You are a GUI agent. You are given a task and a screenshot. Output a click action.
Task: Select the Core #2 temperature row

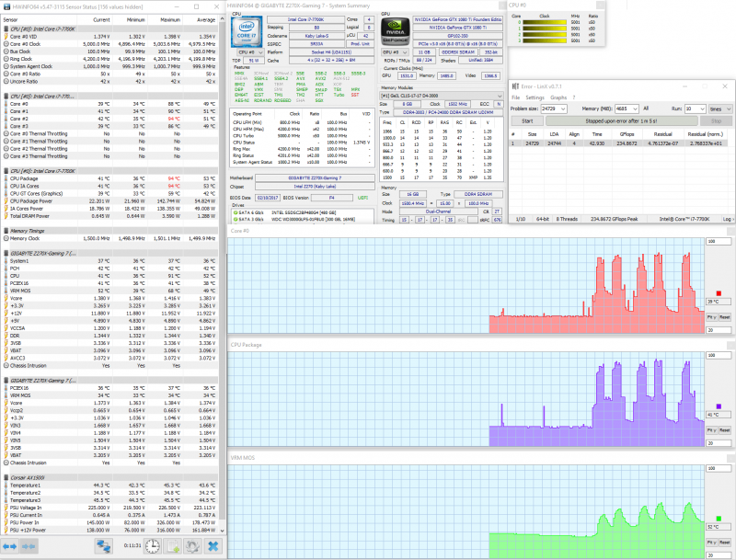click(110, 120)
